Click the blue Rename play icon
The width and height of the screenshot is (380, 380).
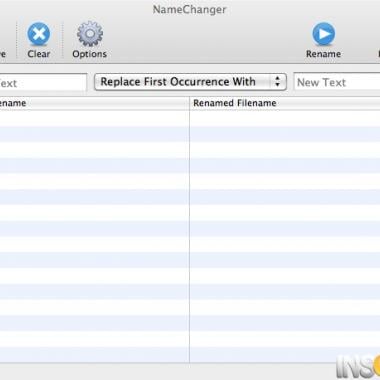click(x=323, y=34)
